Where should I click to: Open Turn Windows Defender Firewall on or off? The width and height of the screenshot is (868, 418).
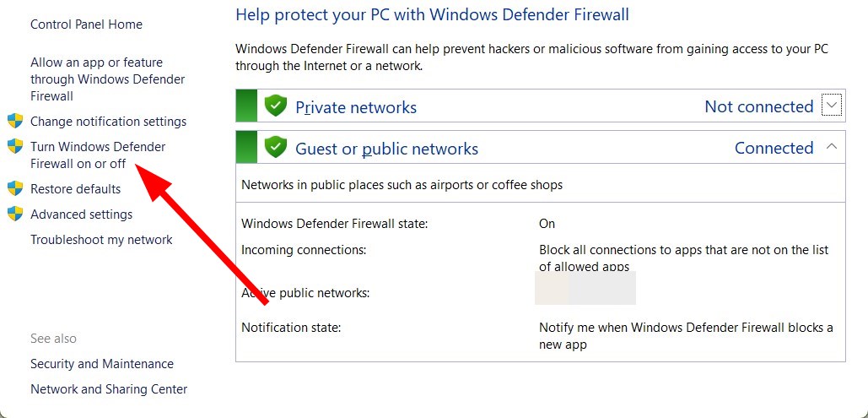coord(98,155)
